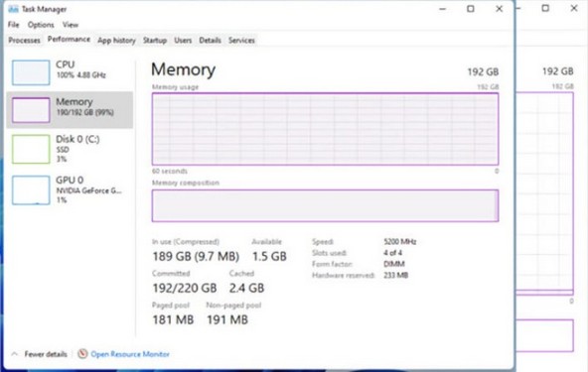Screen dimensions: 588x372
Task: Click the Task Manager title bar icon
Action: [x=13, y=9]
